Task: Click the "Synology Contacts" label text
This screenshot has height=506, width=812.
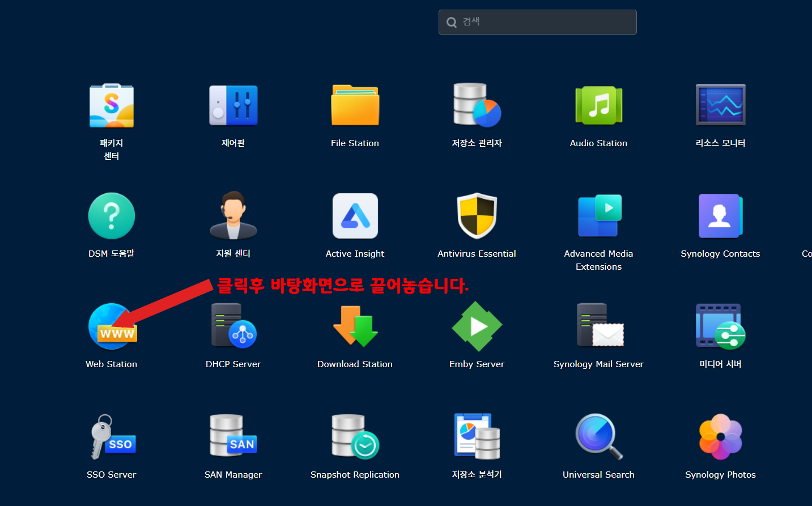Action: point(721,254)
